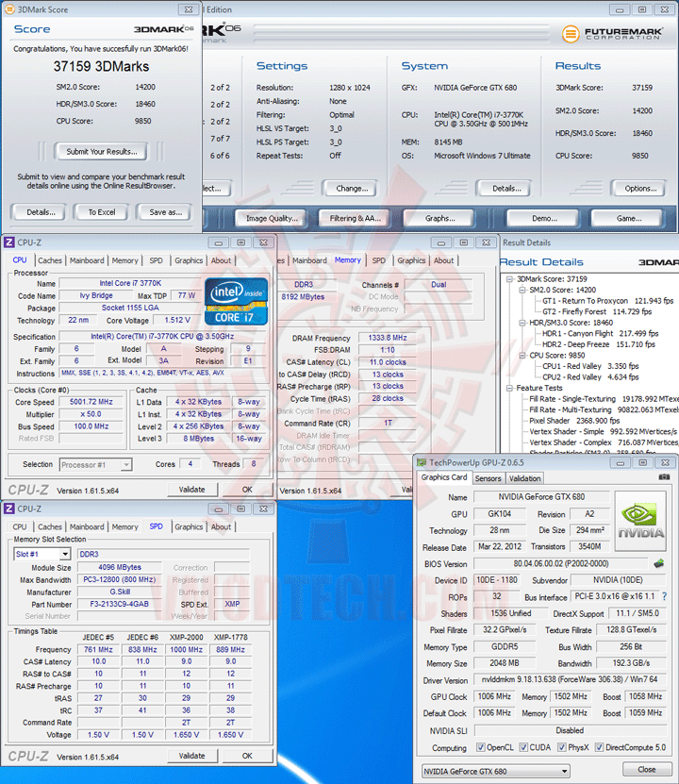
Task: Click the Graphs... button
Action: point(439,218)
